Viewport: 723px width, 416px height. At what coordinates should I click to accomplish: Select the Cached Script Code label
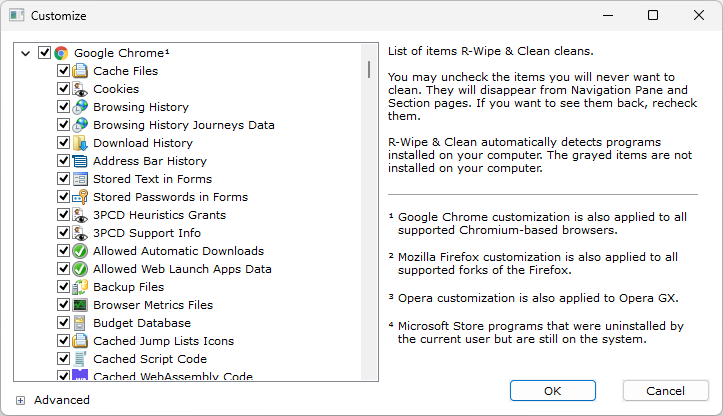click(150, 359)
